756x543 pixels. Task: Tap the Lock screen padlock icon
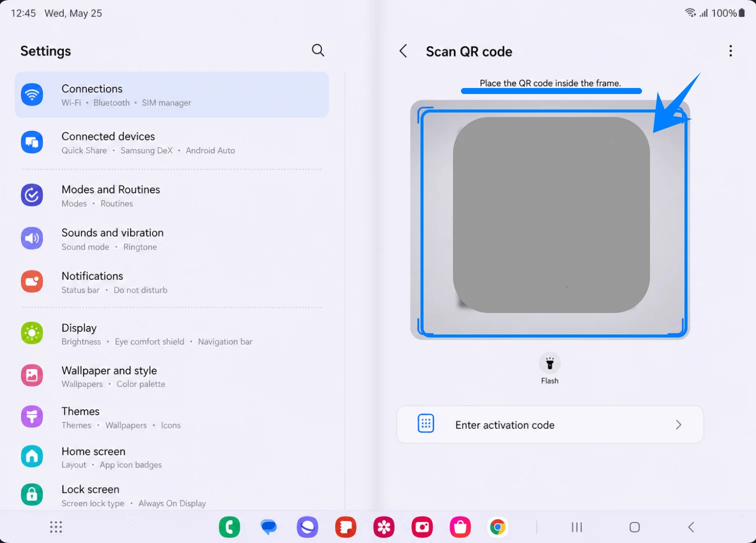click(32, 494)
